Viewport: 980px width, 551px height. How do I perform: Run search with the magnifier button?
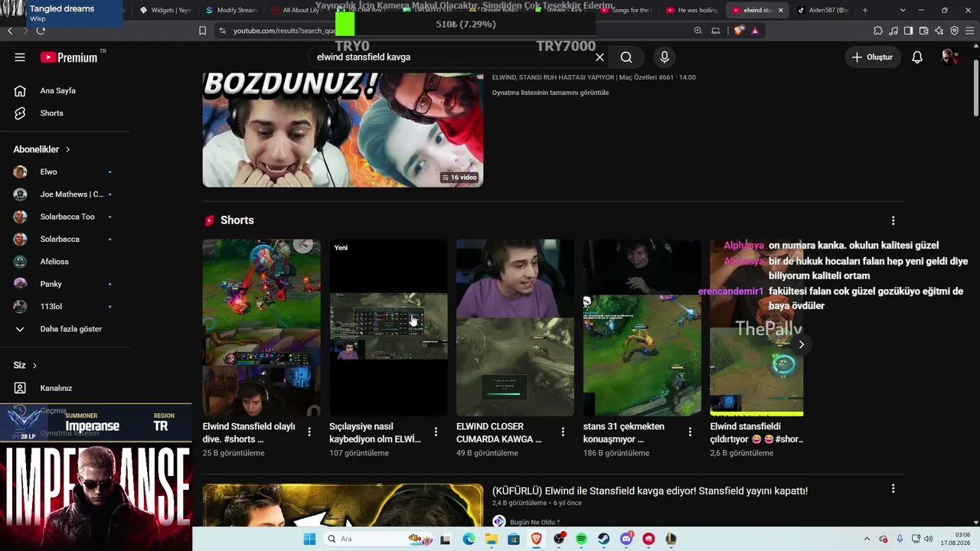click(x=626, y=57)
